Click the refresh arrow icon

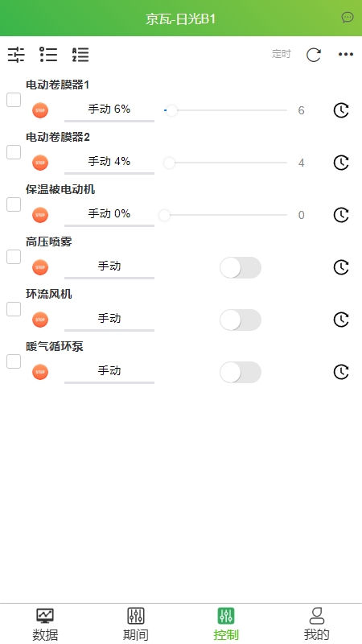tap(314, 55)
